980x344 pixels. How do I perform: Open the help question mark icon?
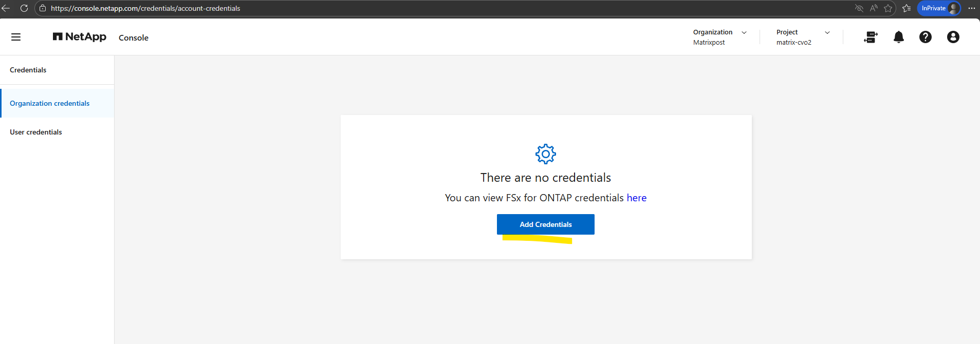(x=926, y=37)
